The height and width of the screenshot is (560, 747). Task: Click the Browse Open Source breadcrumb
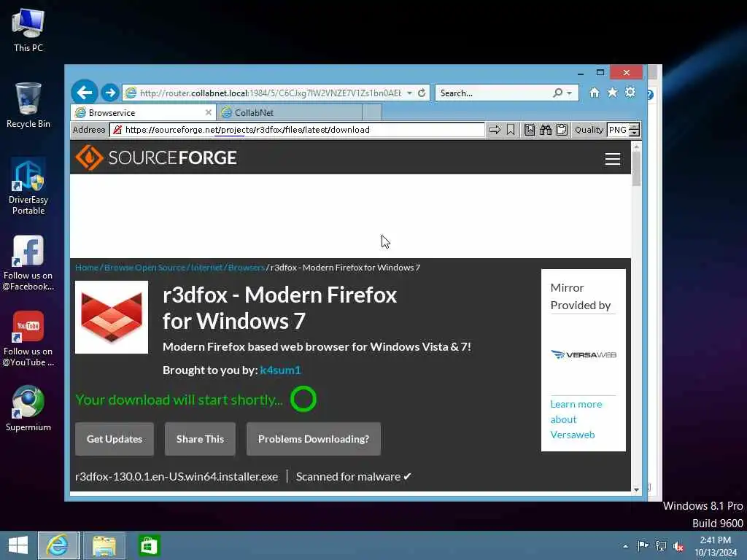tap(144, 268)
